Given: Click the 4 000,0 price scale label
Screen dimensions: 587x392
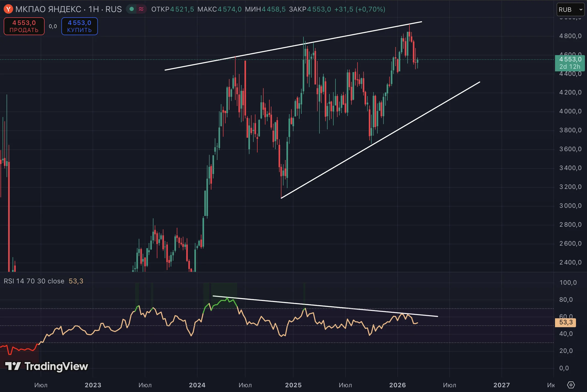Looking at the screenshot, I should 570,111.
